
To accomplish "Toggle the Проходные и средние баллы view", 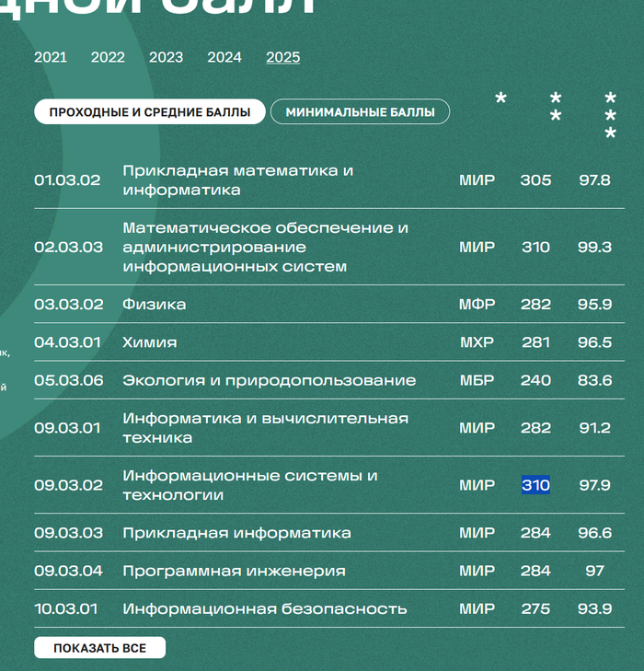I will [x=150, y=112].
